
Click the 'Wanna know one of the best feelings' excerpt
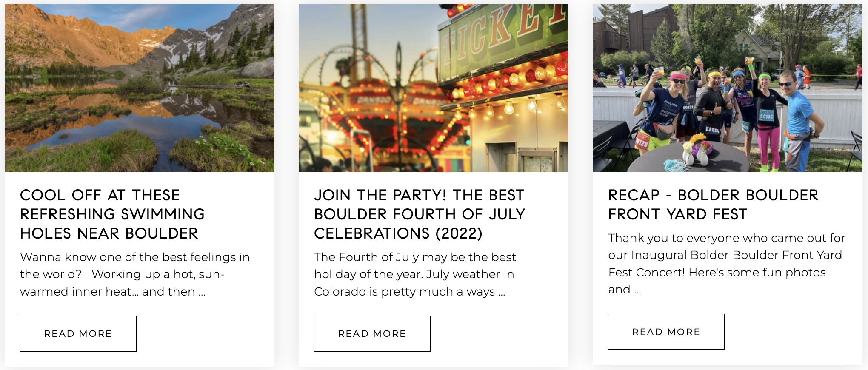(x=134, y=274)
